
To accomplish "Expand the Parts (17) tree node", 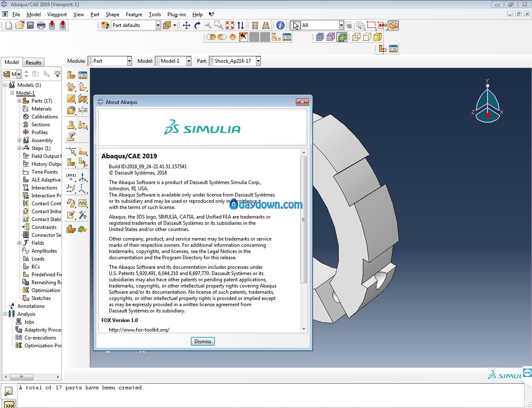I will tap(19, 101).
